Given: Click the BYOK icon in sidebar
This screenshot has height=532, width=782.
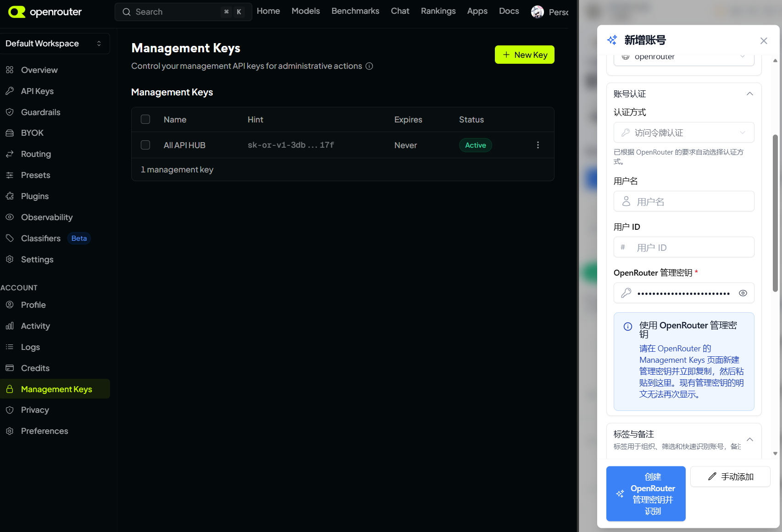Looking at the screenshot, I should click(x=10, y=133).
